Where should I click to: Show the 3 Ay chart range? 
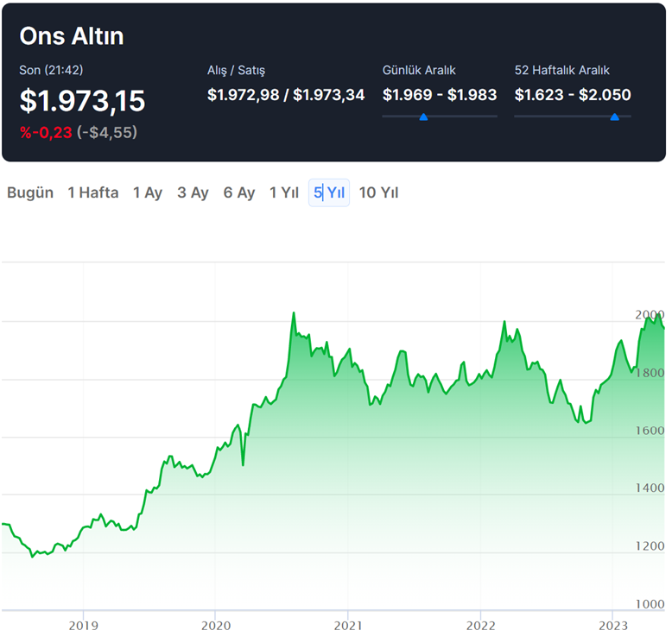tap(193, 192)
